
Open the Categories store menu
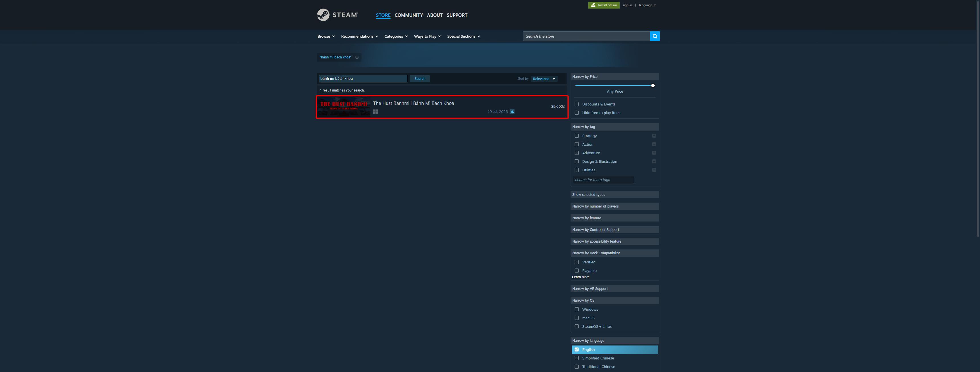[x=396, y=36]
